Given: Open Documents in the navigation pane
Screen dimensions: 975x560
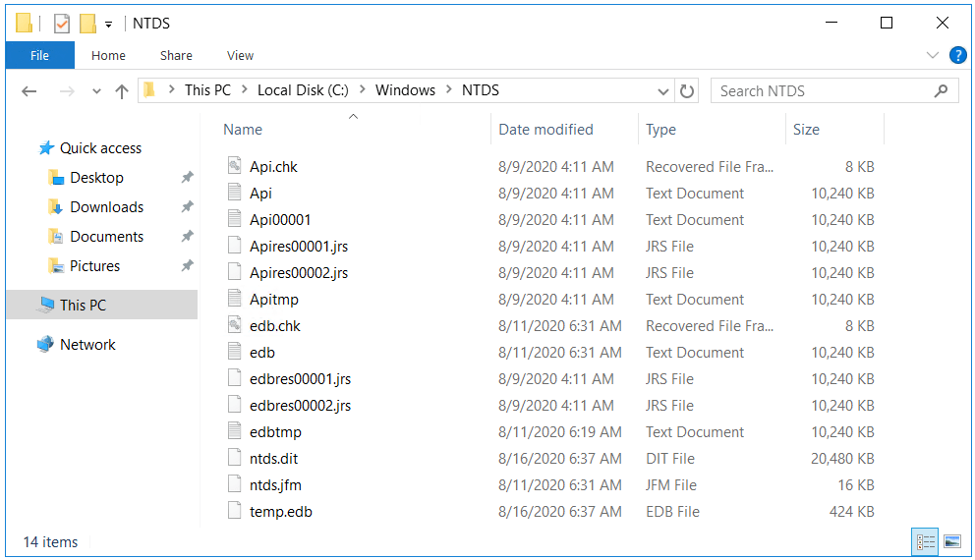Looking at the screenshot, I should tap(106, 236).
